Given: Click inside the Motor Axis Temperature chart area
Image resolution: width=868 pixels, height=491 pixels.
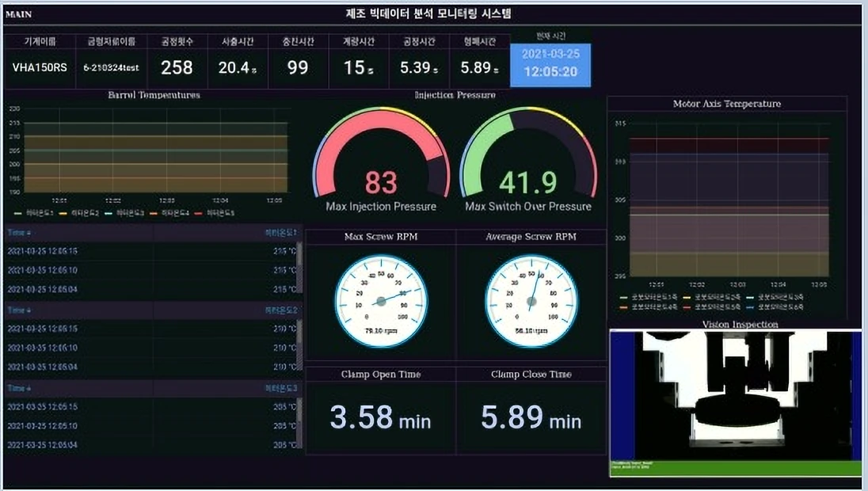Looking at the screenshot, I should click(729, 200).
